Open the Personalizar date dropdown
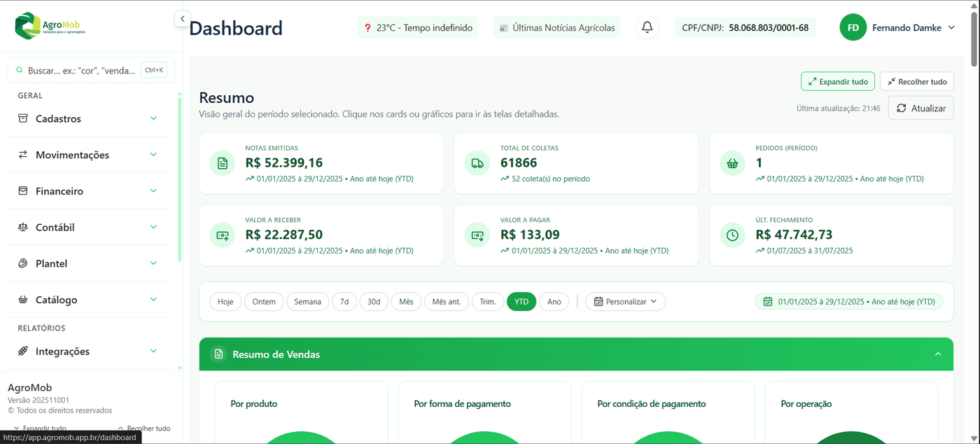Image resolution: width=980 pixels, height=444 pixels. [626, 302]
